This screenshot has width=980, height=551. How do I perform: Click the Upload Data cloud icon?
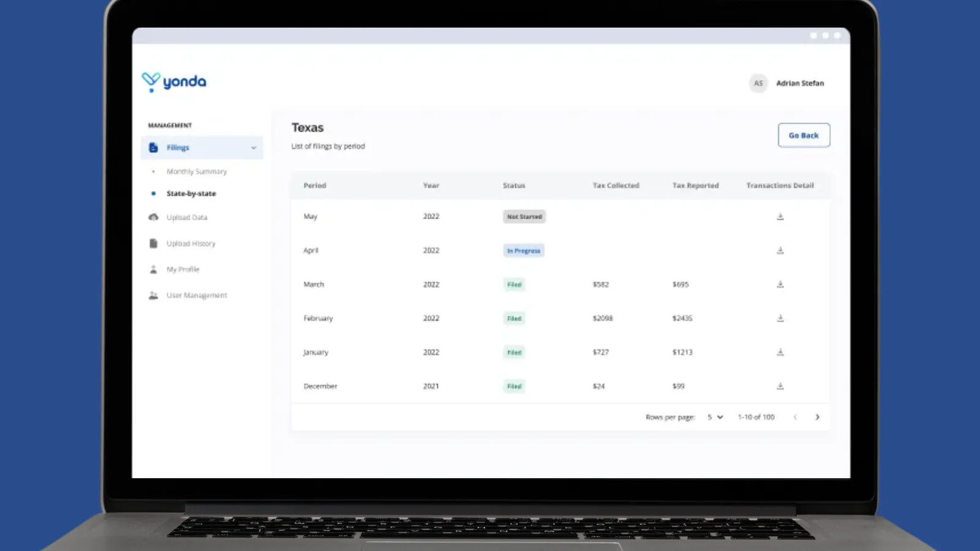coord(153,217)
